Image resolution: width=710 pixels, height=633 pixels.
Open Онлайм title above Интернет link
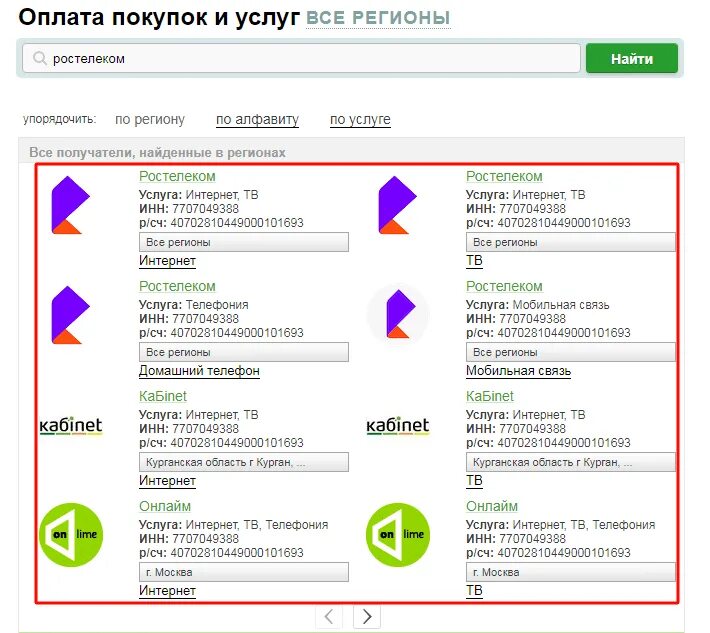coord(165,506)
